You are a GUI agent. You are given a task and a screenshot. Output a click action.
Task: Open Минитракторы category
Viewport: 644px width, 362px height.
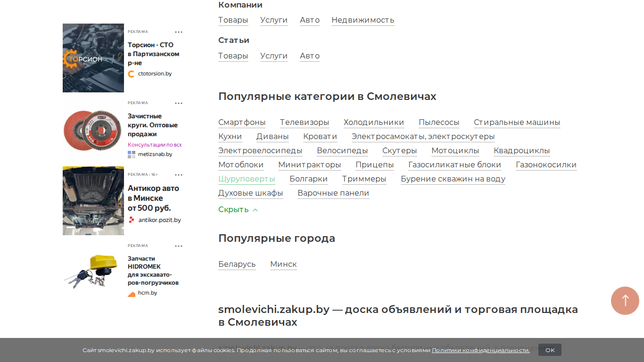click(x=310, y=165)
